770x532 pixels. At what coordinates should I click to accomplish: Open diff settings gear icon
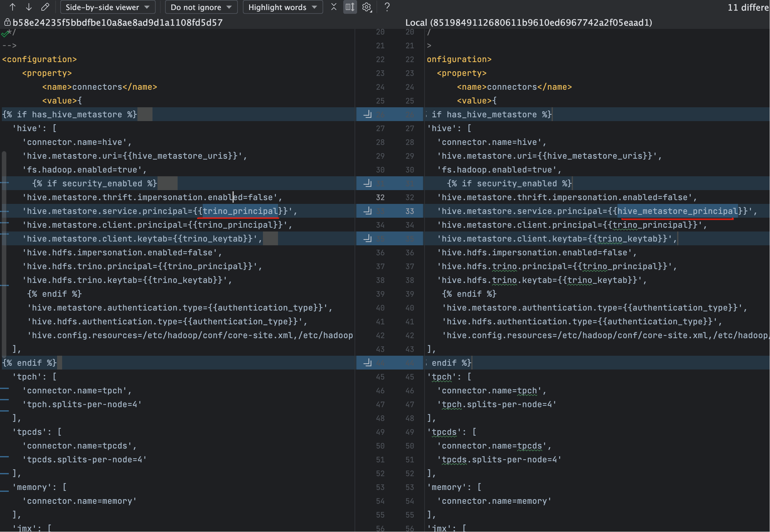[367, 7]
